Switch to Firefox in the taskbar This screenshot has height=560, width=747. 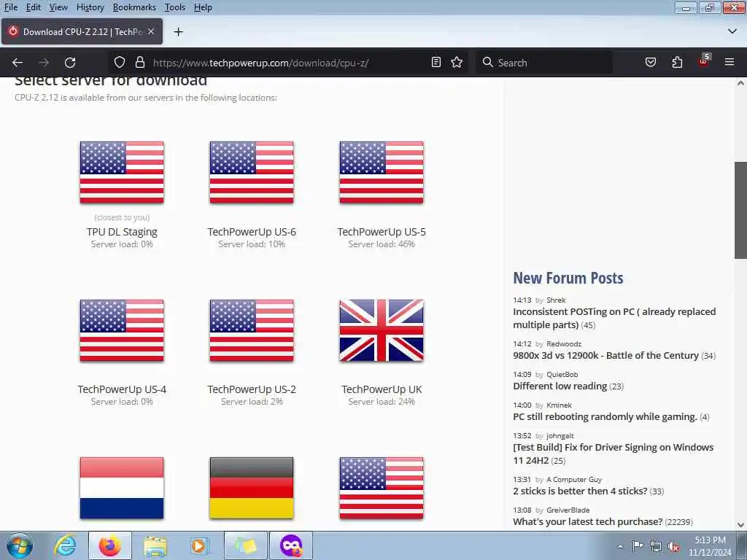pos(110,545)
